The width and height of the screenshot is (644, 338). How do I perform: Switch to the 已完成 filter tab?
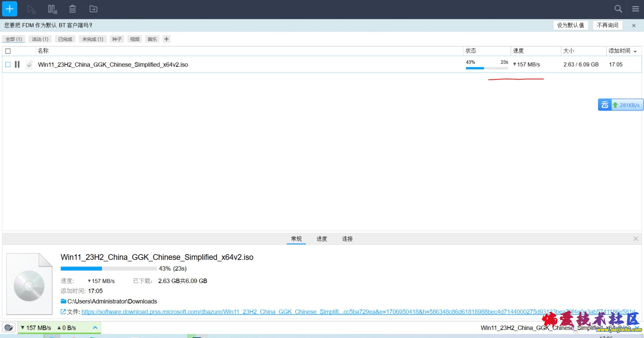pos(65,39)
